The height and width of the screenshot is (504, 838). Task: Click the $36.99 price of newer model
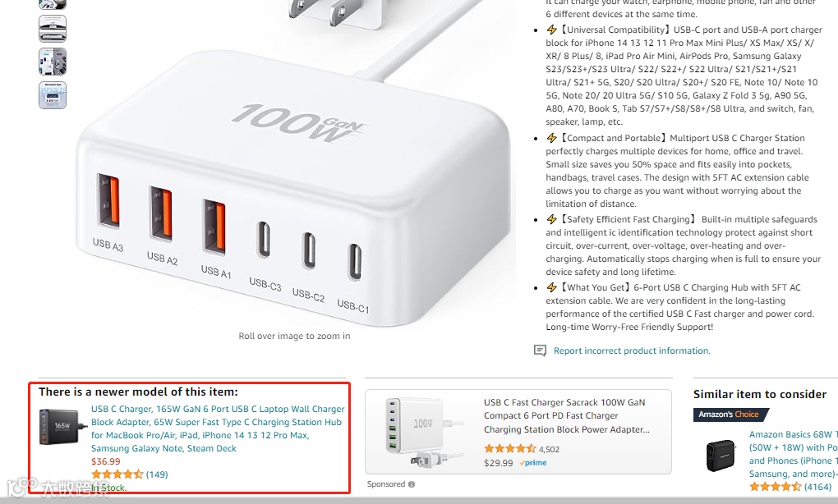[106, 461]
